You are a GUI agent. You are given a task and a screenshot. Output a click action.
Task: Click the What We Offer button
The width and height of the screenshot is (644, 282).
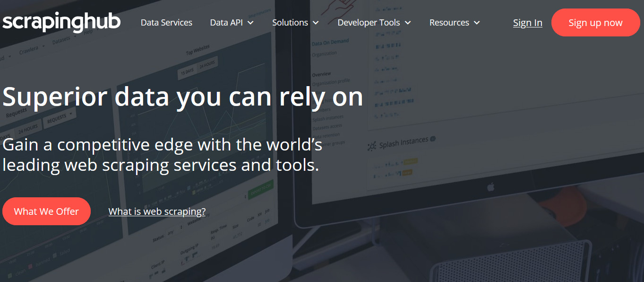click(x=46, y=211)
